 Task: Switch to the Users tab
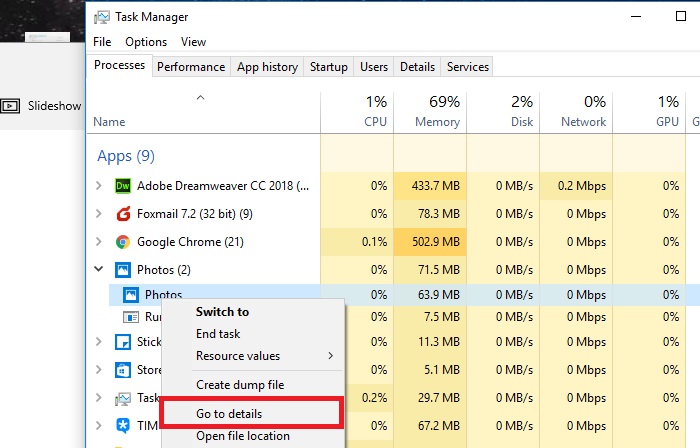(374, 67)
